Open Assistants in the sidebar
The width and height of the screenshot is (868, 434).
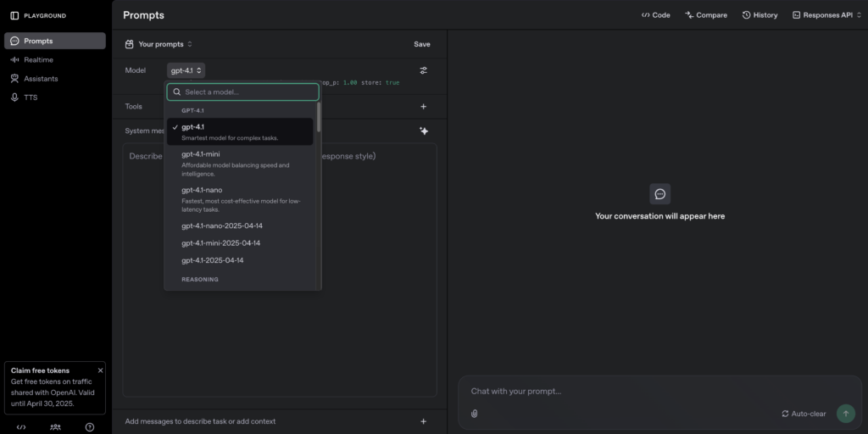(55, 79)
